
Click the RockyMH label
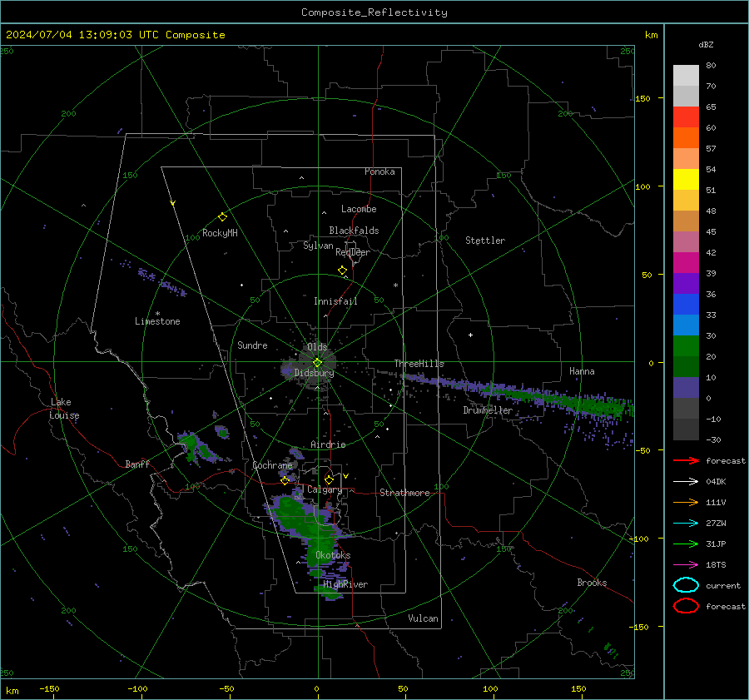click(220, 233)
